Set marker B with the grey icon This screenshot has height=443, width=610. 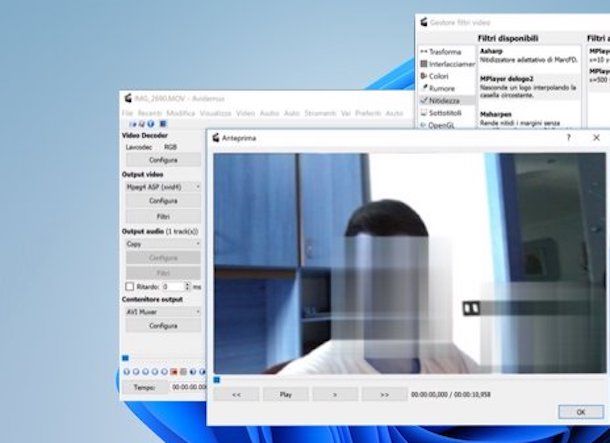click(183, 372)
